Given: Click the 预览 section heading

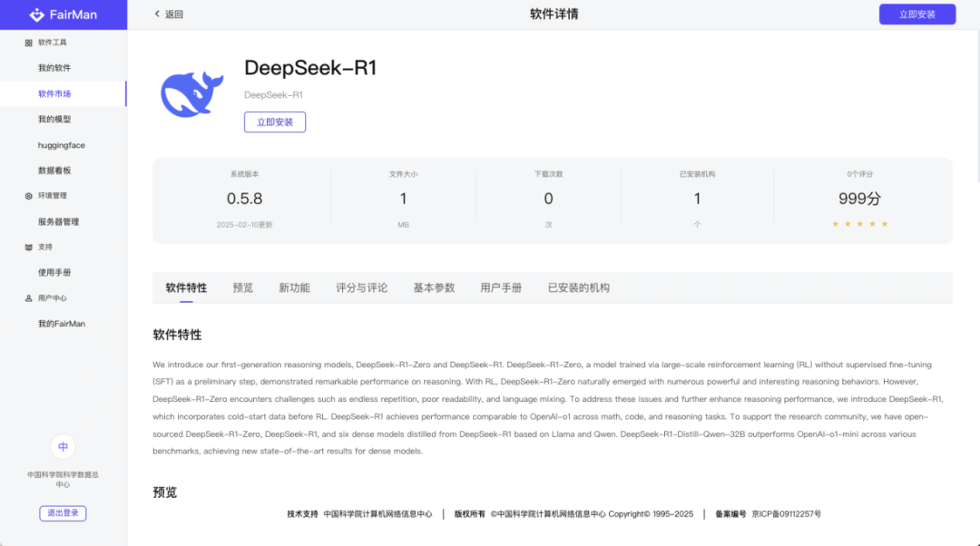Looking at the screenshot, I should point(164,492).
